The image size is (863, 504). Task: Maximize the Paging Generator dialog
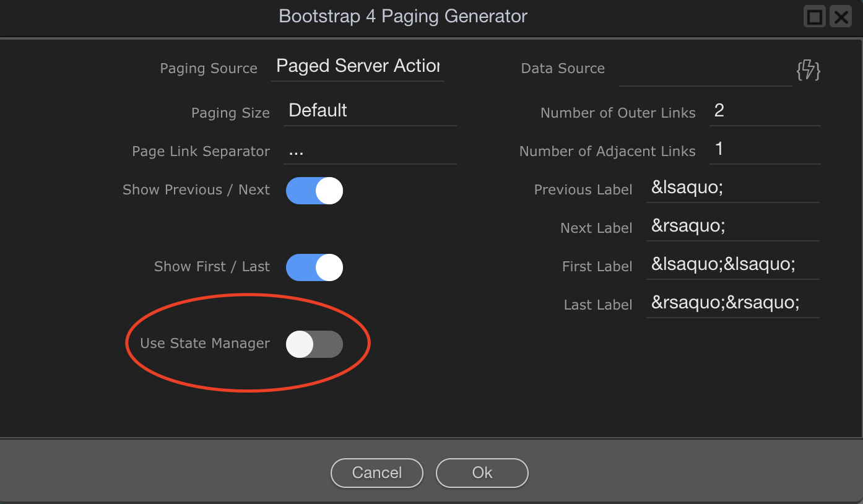(815, 17)
